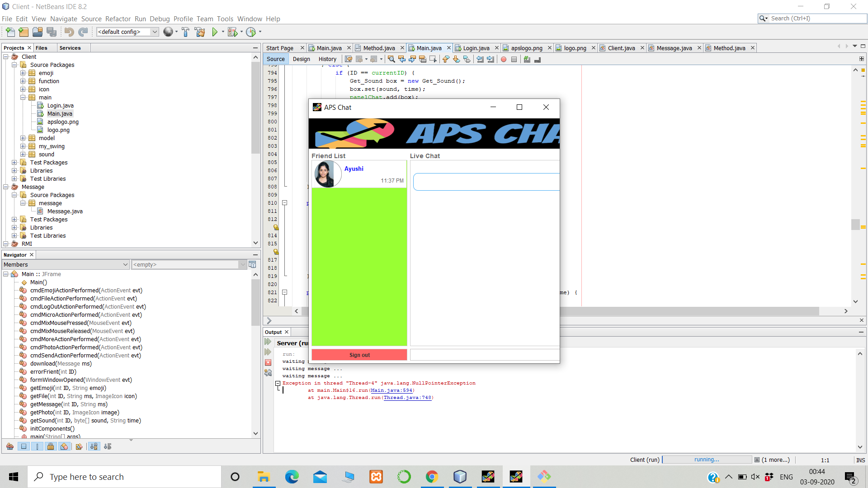
Task: Open the Refactor menu
Action: coord(118,19)
